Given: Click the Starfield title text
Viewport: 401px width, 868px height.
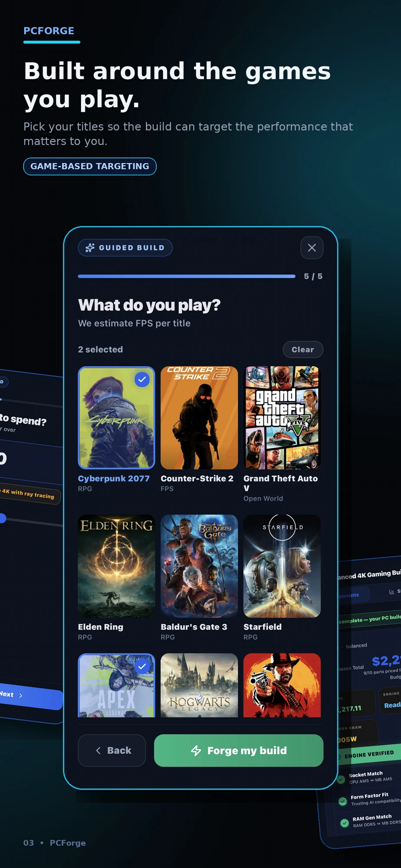Looking at the screenshot, I should (263, 627).
